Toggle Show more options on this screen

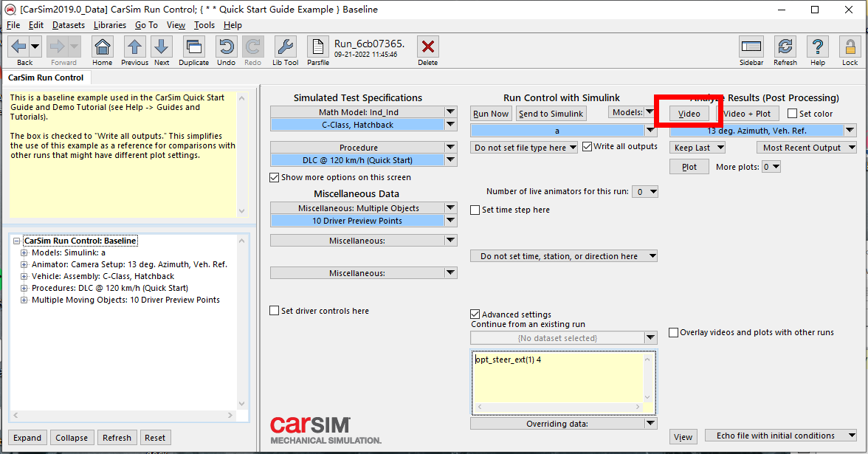274,177
